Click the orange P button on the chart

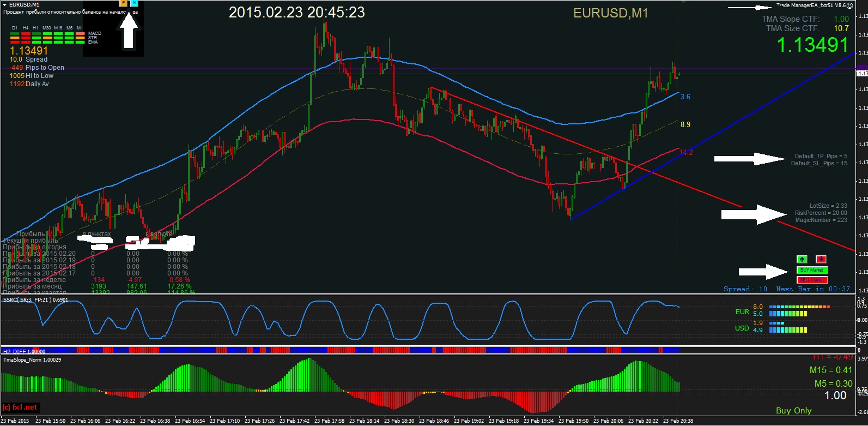(x=123, y=3)
